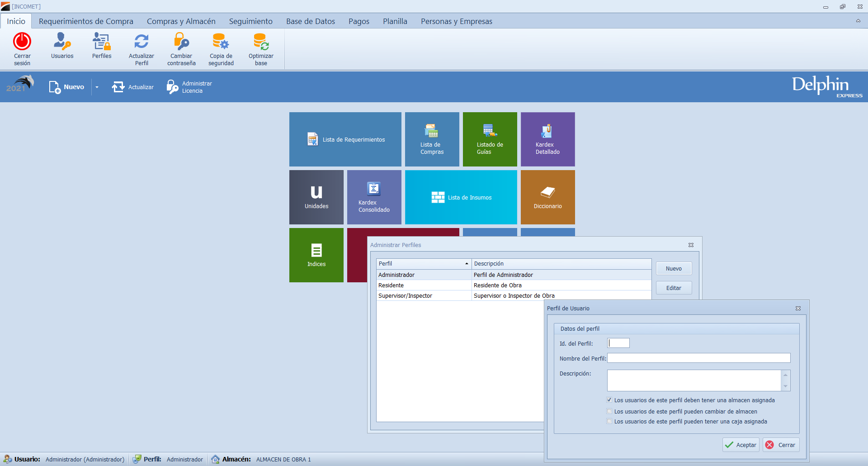Open Perfiles from the ribbon

coord(102,42)
